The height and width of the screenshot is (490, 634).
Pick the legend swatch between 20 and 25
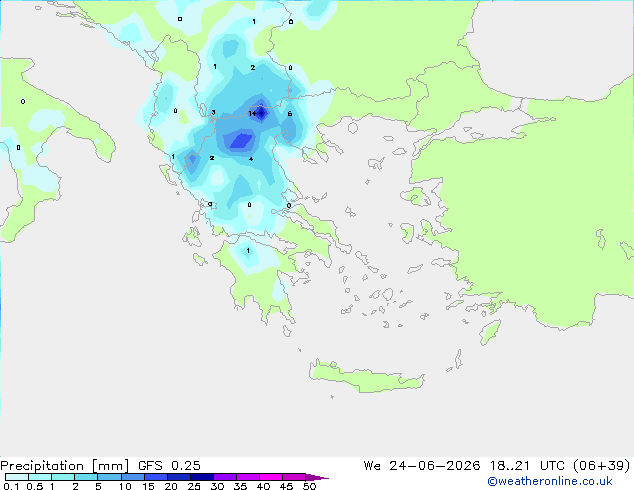coord(178,477)
